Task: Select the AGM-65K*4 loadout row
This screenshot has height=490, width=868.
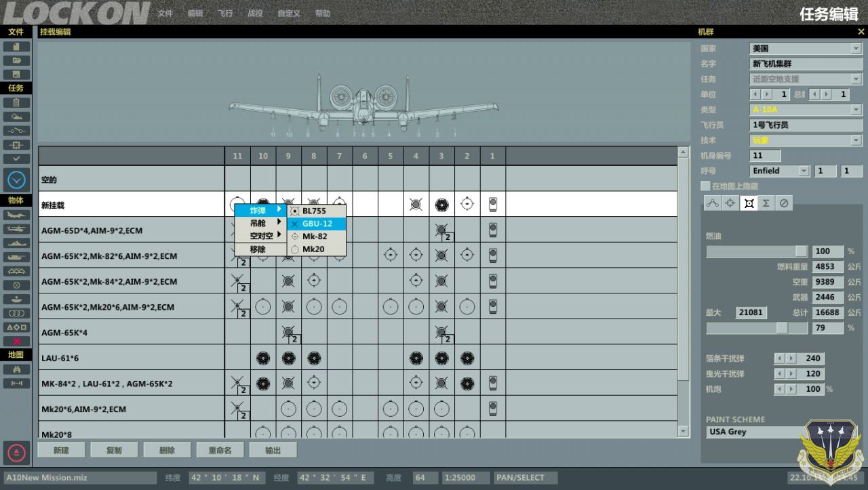Action: (357, 332)
